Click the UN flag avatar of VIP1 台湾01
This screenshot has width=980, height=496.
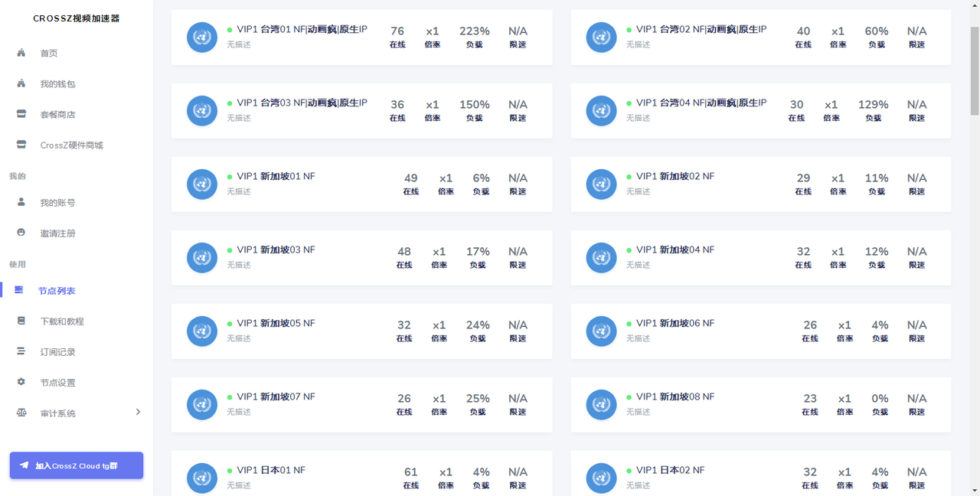[x=202, y=38]
